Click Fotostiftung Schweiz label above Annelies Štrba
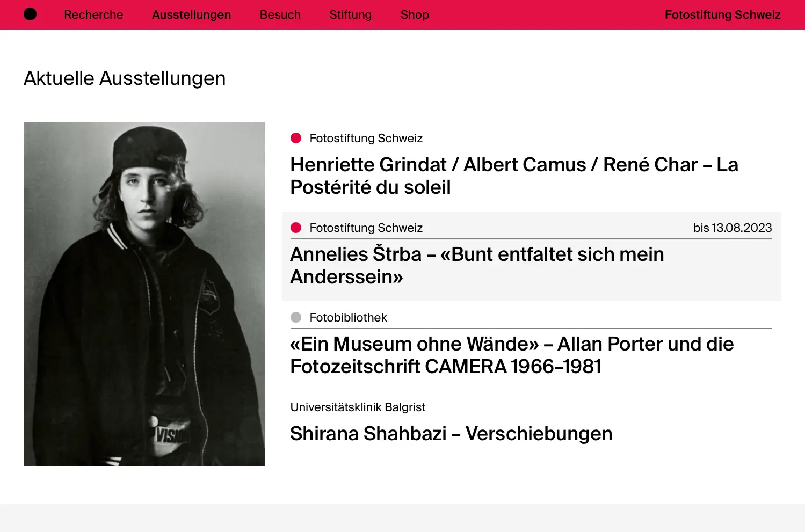 [x=366, y=228]
